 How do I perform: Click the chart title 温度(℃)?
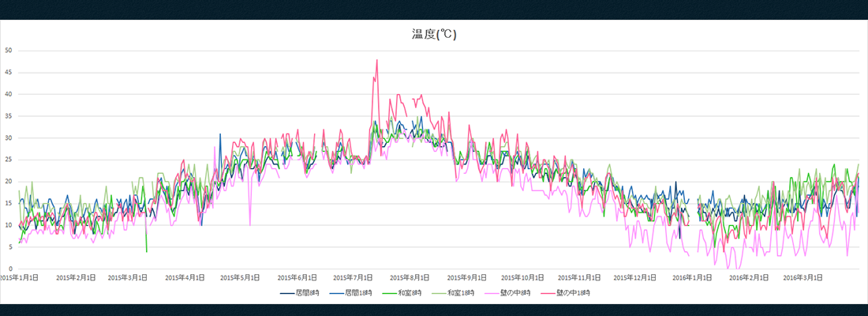click(434, 35)
